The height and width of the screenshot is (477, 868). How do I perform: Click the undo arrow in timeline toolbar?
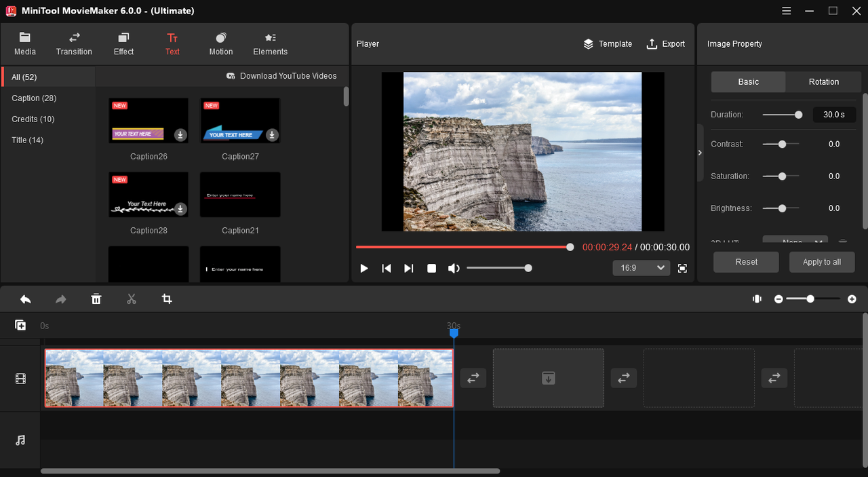[x=26, y=299]
